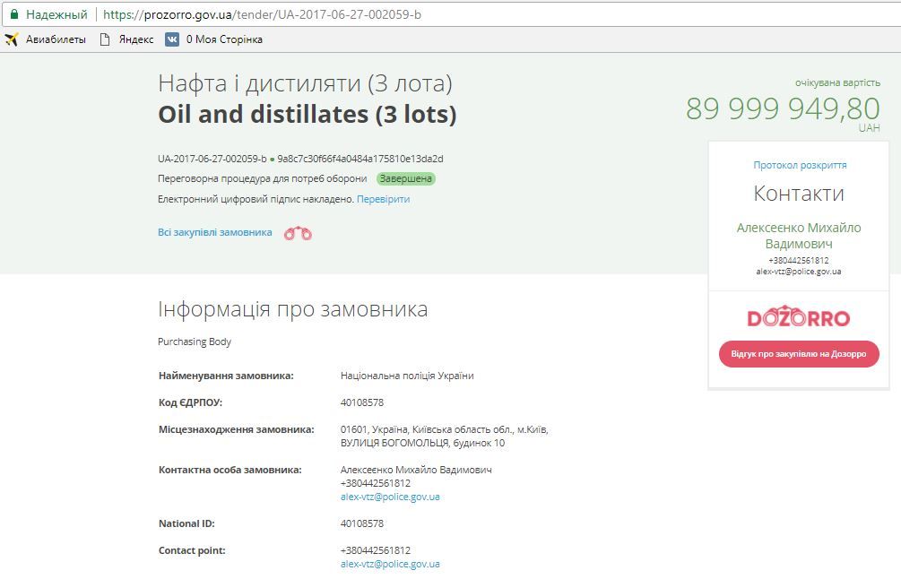Click the tender ID UA-2017-06-27-002059-b

pyautogui.click(x=213, y=159)
